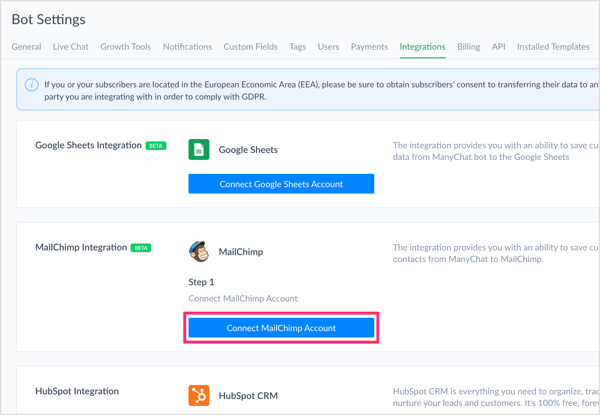Image resolution: width=600 pixels, height=415 pixels.
Task: Click the Google Sheets green icon
Action: (199, 149)
